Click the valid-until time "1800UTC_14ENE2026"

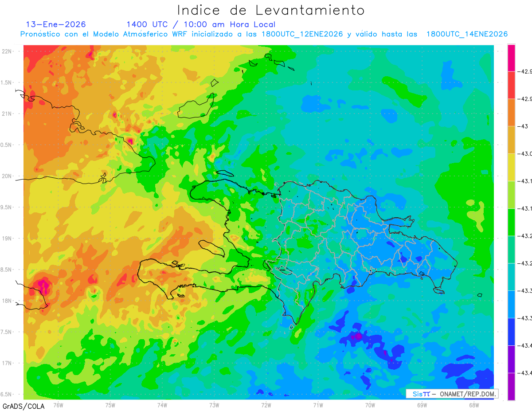pos(467,34)
